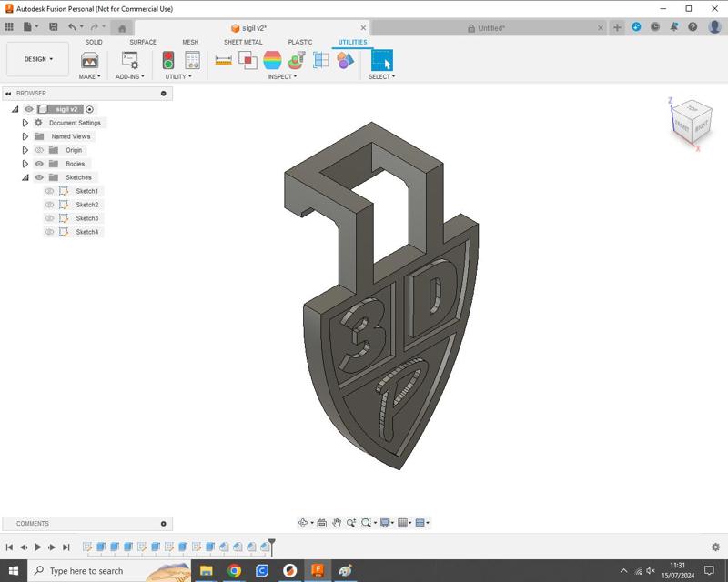
Task: Click the Fit view icon
Action: click(367, 523)
